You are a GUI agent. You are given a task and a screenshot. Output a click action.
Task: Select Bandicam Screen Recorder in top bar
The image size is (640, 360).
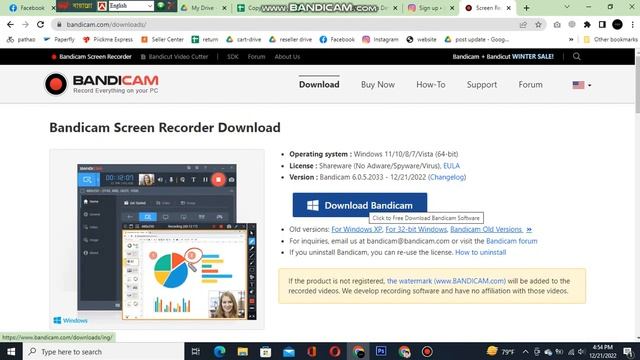[91, 56]
